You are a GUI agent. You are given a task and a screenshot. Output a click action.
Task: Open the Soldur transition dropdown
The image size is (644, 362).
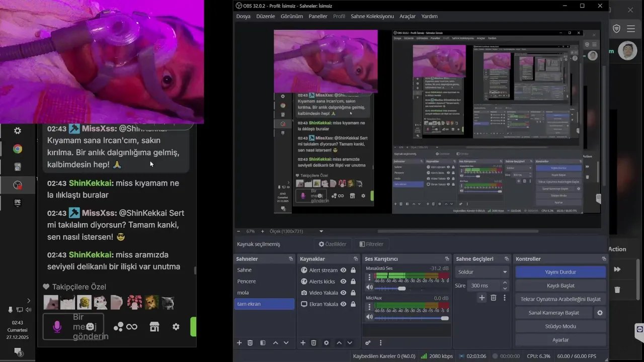coord(482,272)
